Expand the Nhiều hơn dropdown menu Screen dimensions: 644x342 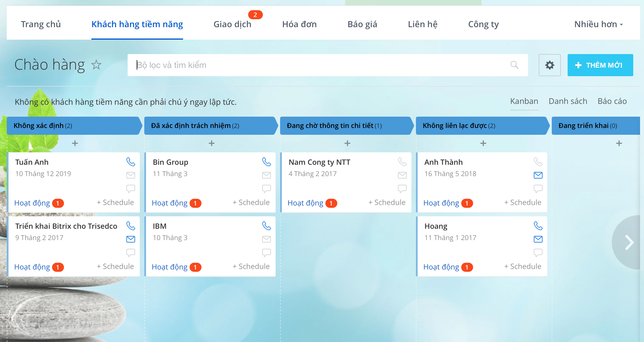coord(598,24)
